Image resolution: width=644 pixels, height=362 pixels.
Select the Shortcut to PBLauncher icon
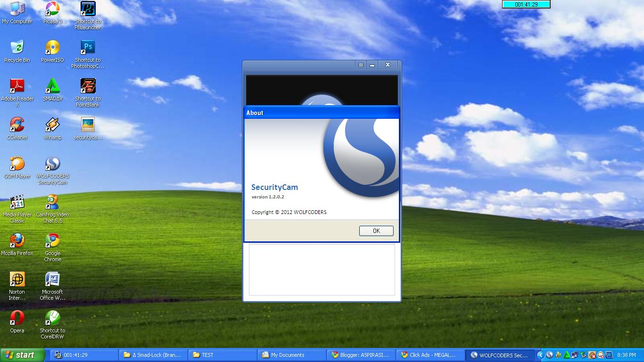pos(88,16)
